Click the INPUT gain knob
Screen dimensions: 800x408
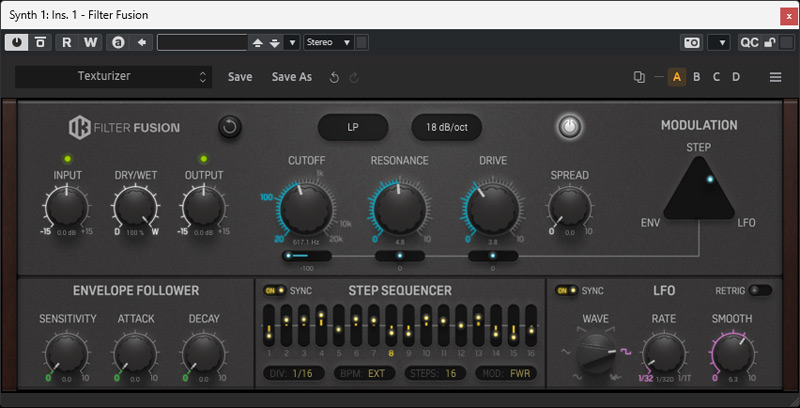(x=67, y=207)
